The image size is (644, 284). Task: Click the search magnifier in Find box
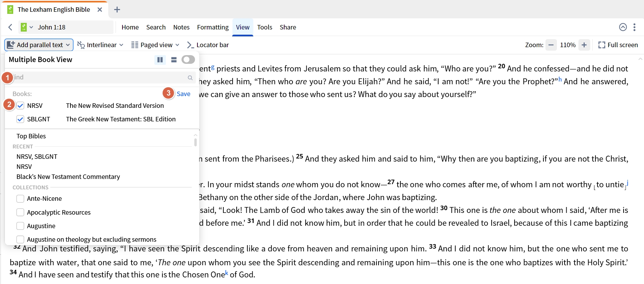[190, 78]
